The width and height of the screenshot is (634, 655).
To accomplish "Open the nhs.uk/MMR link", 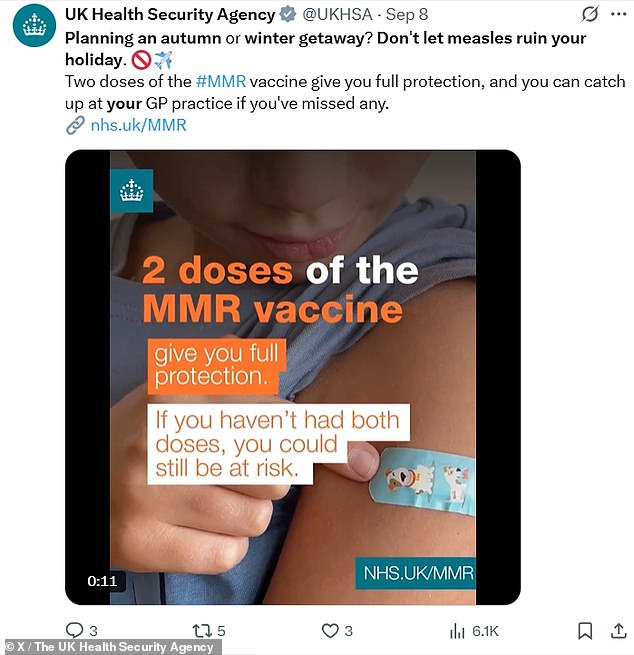I will pos(138,125).
